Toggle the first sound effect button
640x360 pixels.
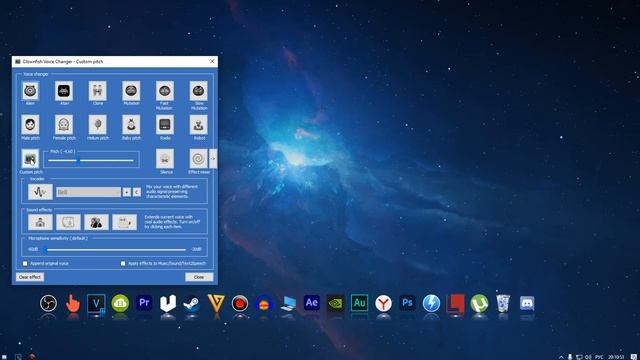40,222
